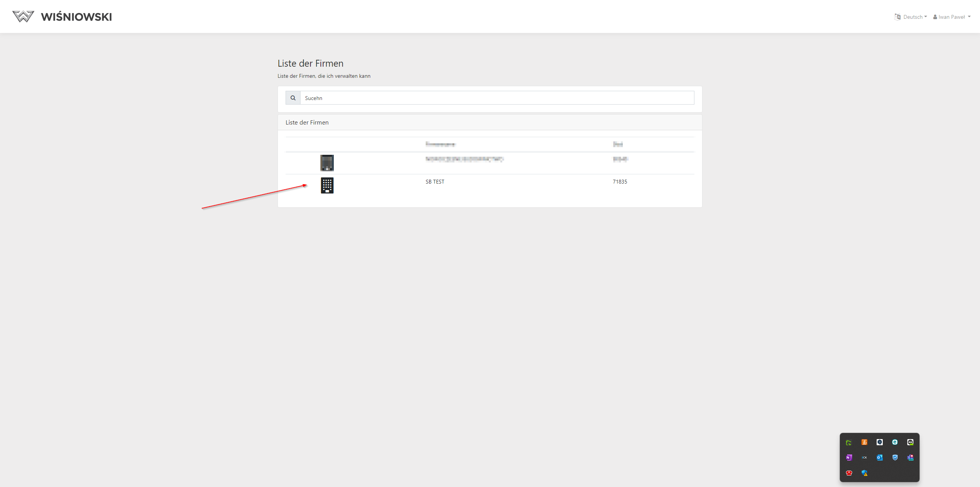Click the search magnifier icon

[293, 98]
